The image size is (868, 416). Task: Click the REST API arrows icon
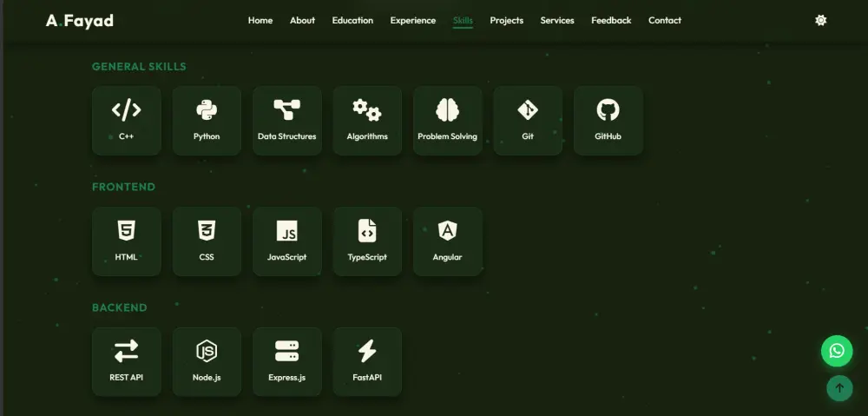tap(126, 351)
